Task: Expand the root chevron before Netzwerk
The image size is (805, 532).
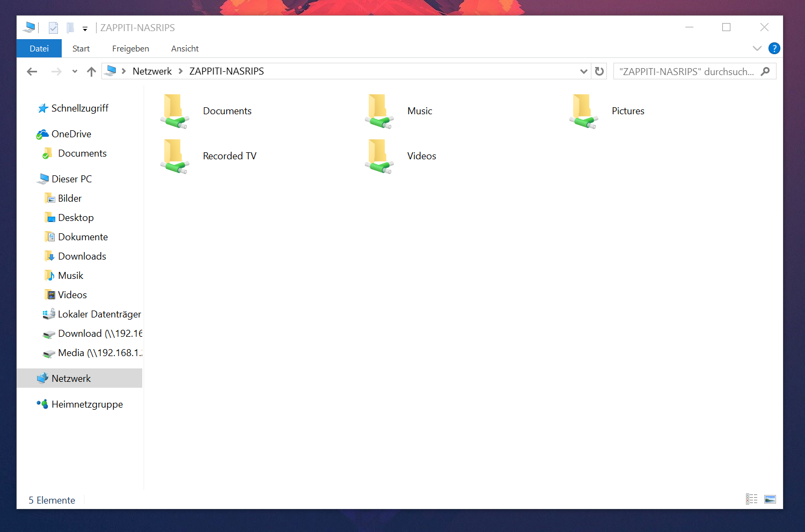Action: (x=123, y=71)
